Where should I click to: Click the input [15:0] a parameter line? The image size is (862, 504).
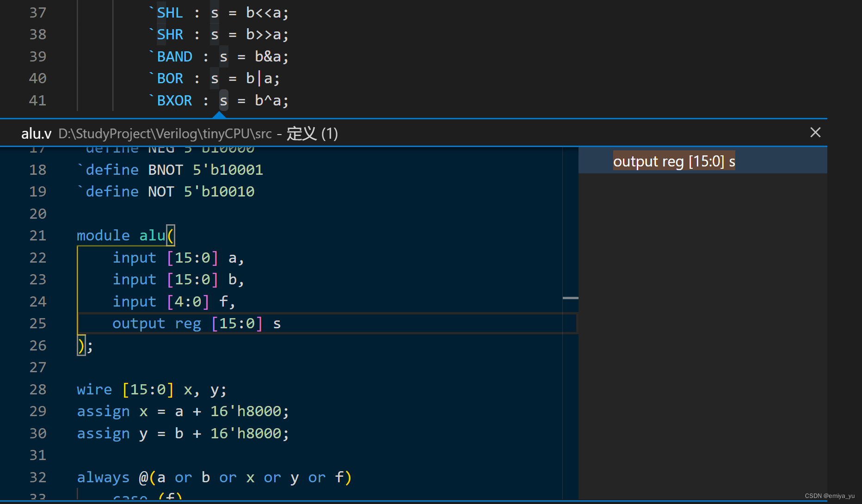[x=178, y=258]
